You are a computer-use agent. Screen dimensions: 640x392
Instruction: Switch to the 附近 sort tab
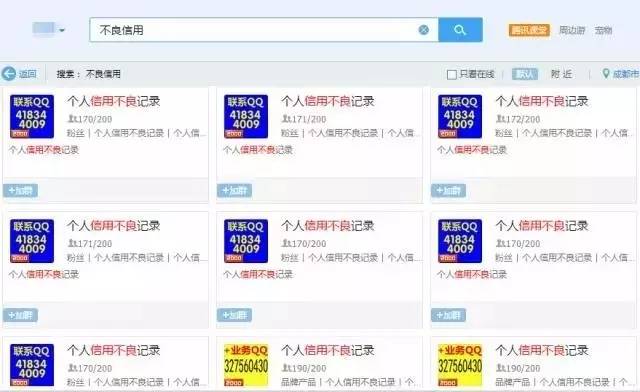561,74
